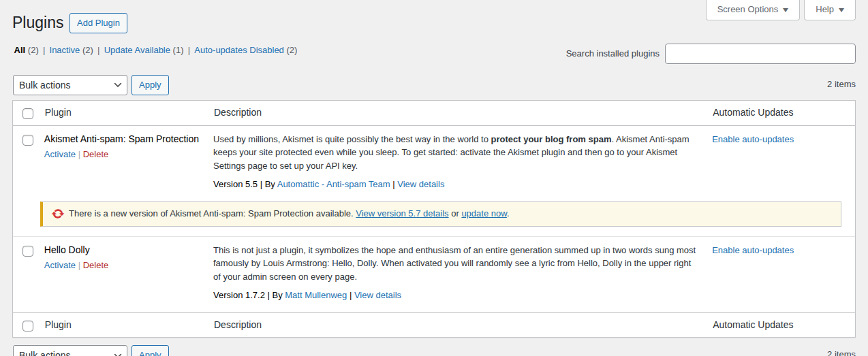The height and width of the screenshot is (356, 868).
Task: Open Matt Mullenweg author link
Action: point(316,295)
